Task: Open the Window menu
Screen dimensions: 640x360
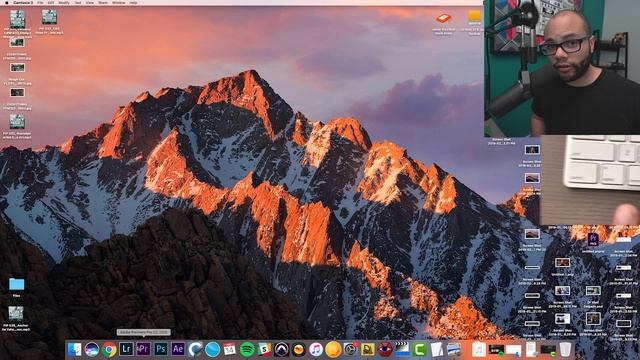Action: (x=119, y=2)
